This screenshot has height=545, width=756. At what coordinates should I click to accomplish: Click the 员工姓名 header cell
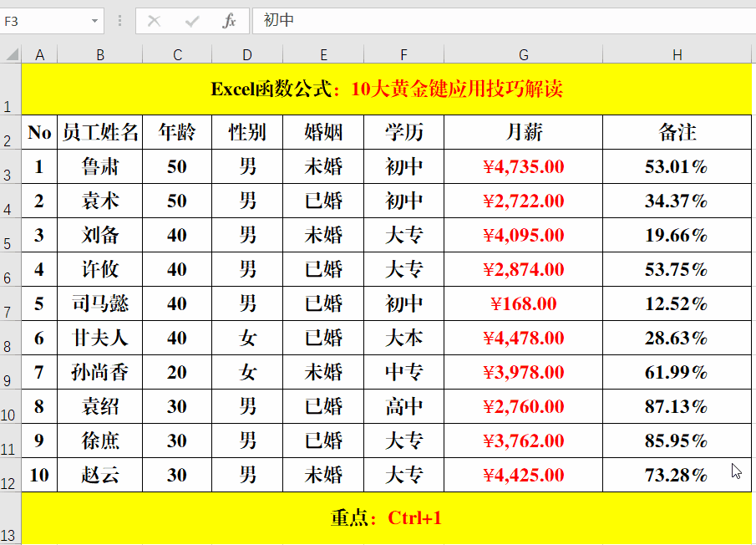coord(99,132)
